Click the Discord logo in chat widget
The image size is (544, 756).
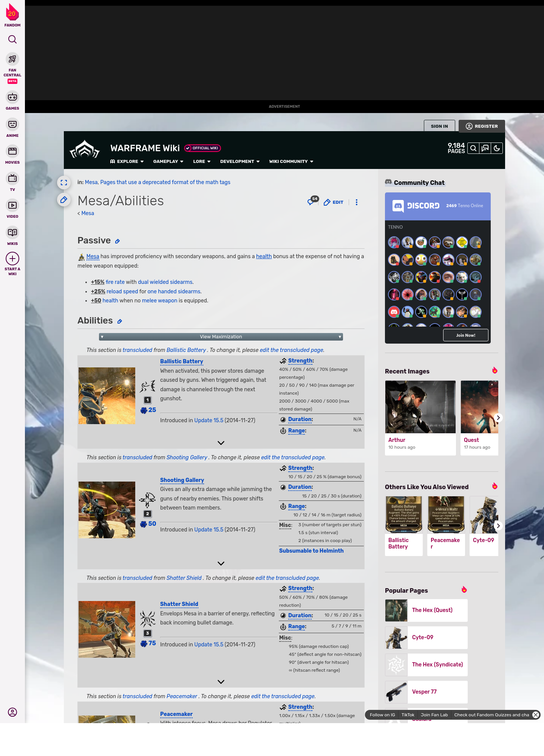416,206
